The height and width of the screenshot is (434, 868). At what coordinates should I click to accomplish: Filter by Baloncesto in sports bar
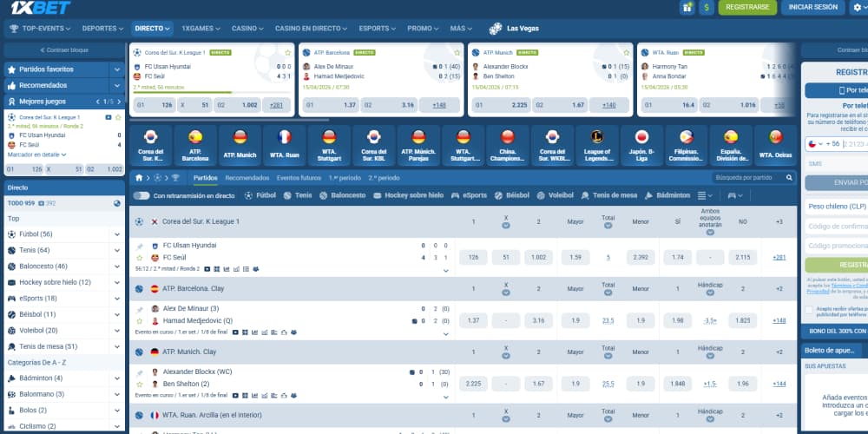[343, 195]
